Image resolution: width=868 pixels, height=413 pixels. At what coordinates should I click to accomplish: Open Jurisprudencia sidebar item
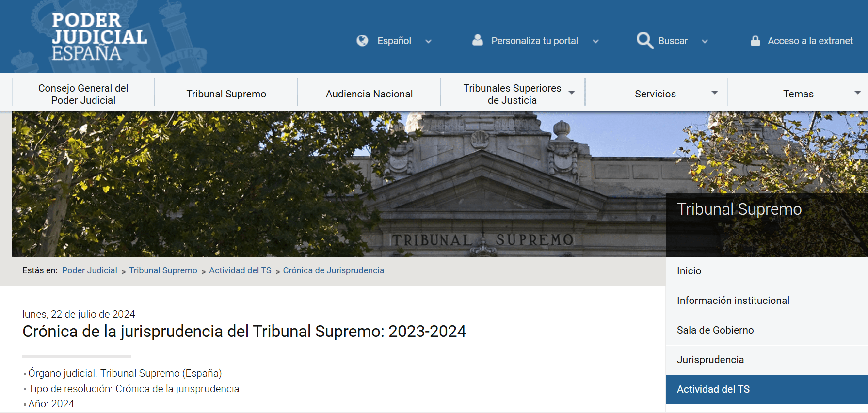point(767,360)
